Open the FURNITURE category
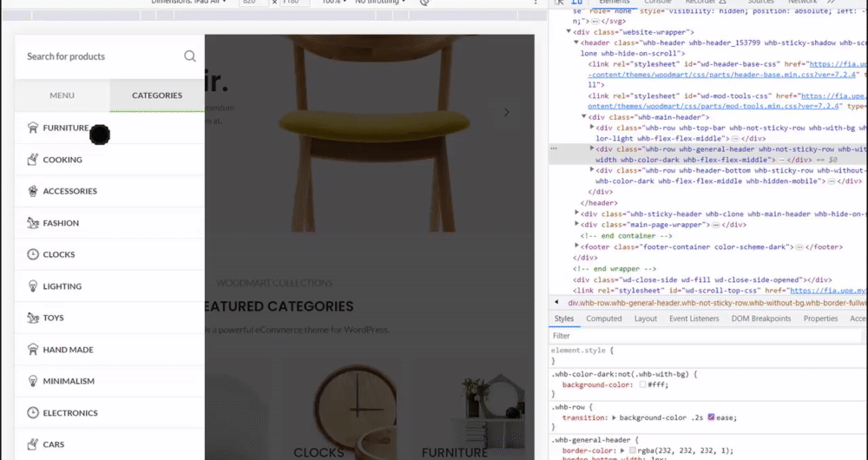This screenshot has height=460, width=868. point(109,128)
